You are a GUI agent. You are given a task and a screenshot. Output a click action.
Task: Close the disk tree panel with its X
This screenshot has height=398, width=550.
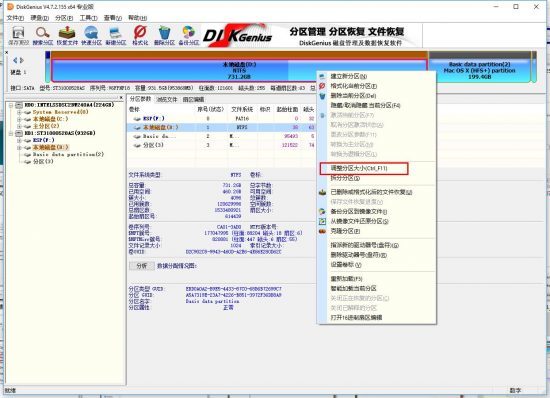[x=121, y=98]
